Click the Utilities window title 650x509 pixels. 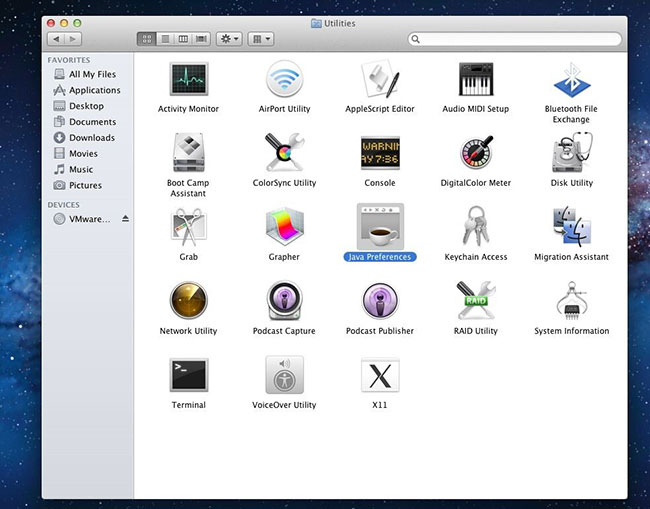pos(339,23)
